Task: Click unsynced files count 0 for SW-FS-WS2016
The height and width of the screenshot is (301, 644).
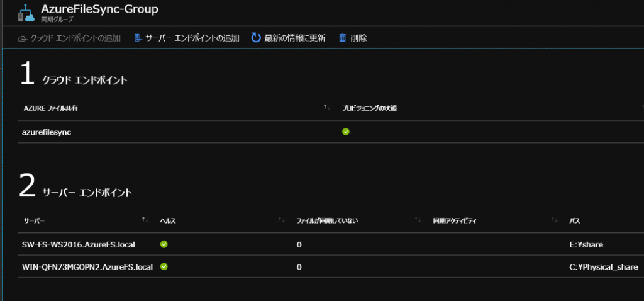Action: (299, 245)
